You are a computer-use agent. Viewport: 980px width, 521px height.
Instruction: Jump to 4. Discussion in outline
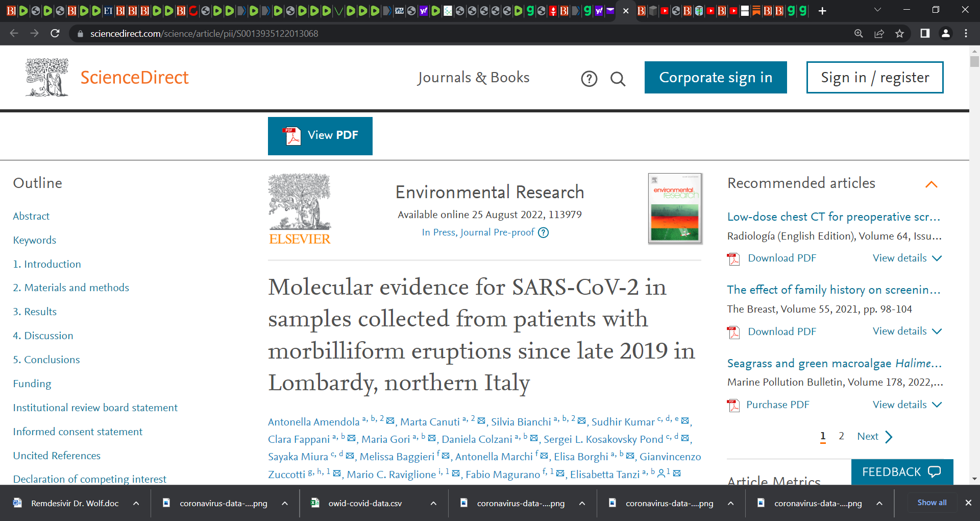tap(43, 336)
